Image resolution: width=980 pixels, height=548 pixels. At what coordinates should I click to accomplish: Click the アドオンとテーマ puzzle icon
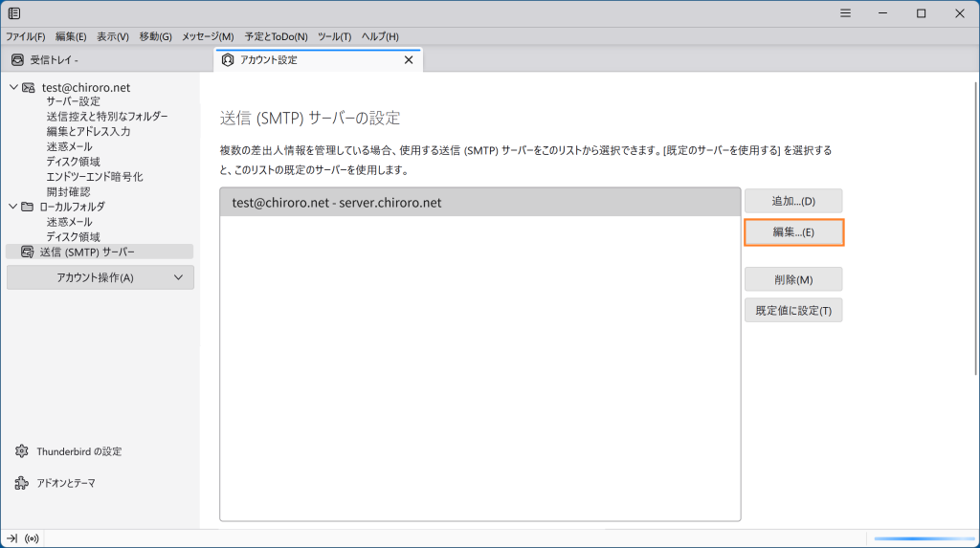pos(22,483)
